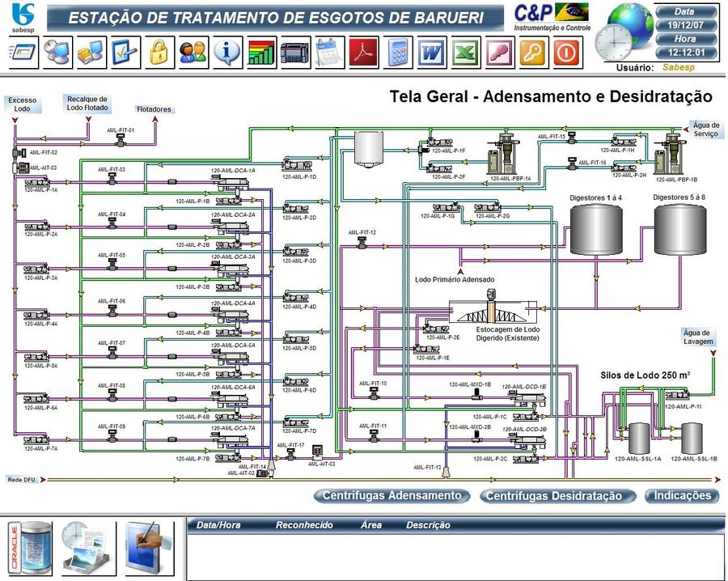Open the window screen icon in toolbar
Screen dimensions: 728x581
(x=23, y=53)
